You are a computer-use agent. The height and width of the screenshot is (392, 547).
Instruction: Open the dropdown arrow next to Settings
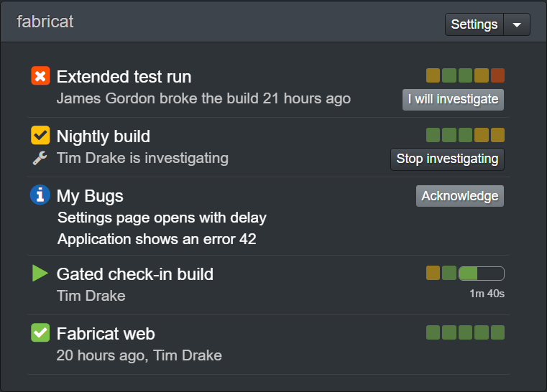coord(517,24)
